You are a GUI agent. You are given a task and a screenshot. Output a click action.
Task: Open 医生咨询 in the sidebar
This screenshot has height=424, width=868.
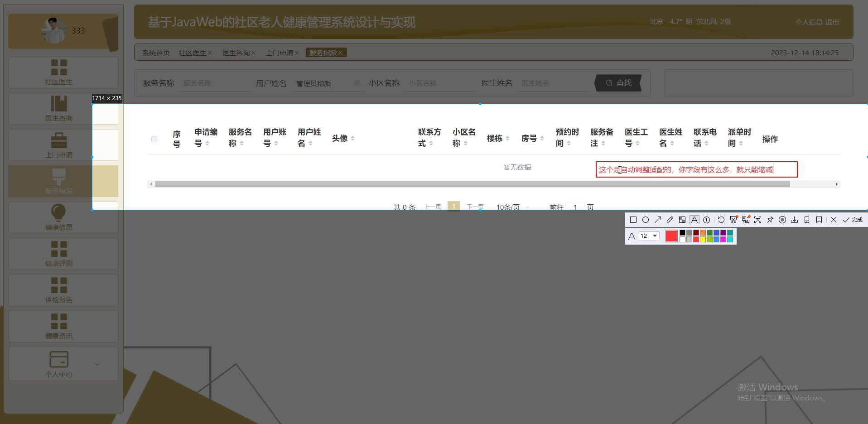(x=63, y=109)
